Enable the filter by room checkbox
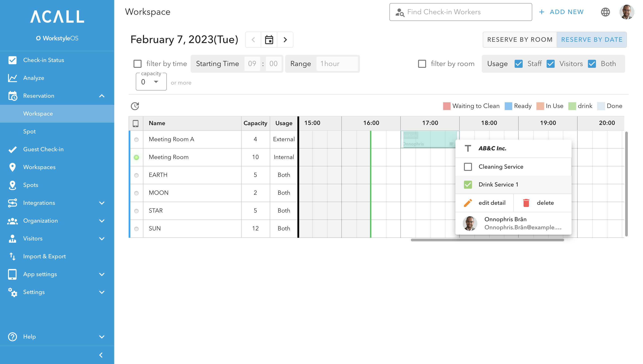 tap(422, 64)
